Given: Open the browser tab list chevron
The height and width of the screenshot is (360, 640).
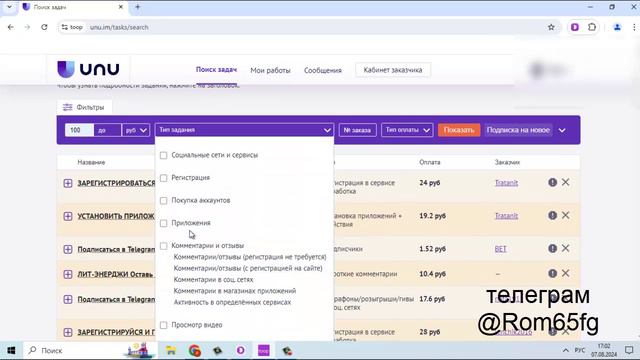Looking at the screenshot, I should pyautogui.click(x=9, y=7).
